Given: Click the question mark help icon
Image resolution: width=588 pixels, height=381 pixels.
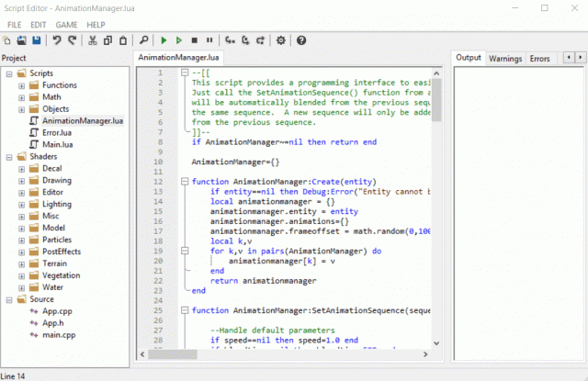Looking at the screenshot, I should click(301, 40).
